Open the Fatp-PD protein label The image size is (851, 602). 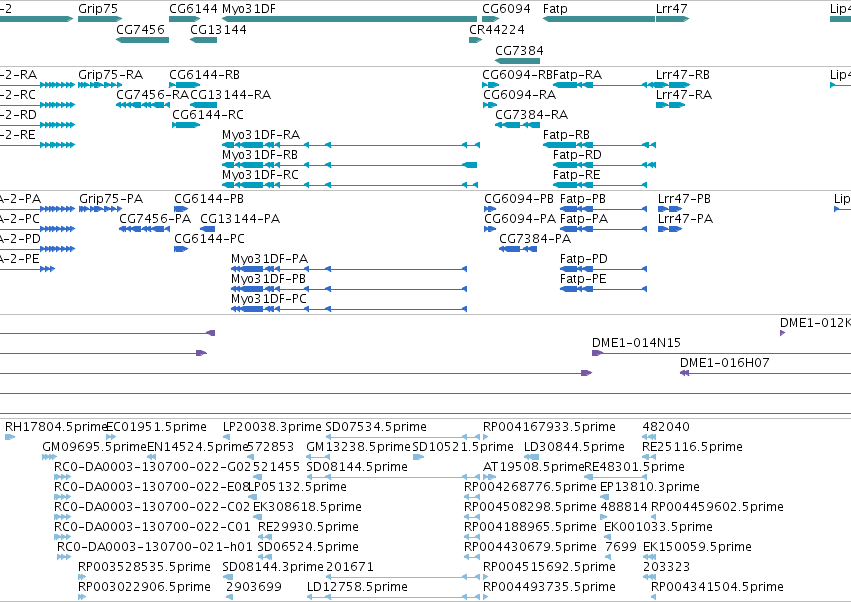584,259
